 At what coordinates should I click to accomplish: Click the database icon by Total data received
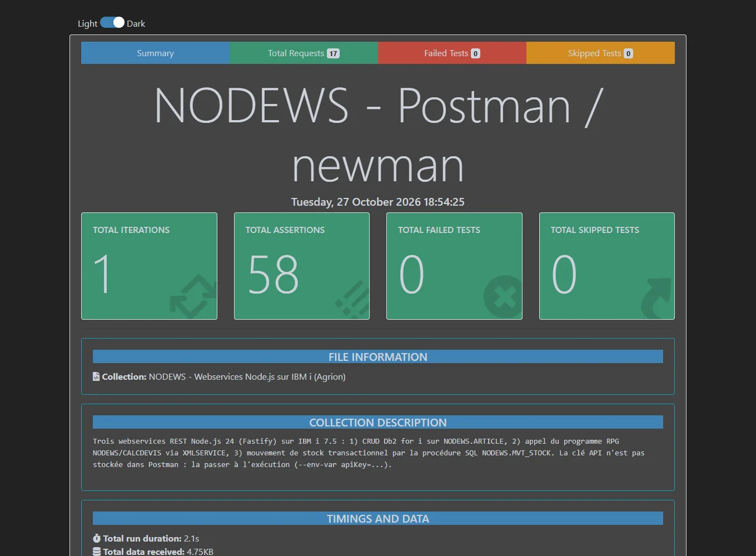pyautogui.click(x=97, y=552)
